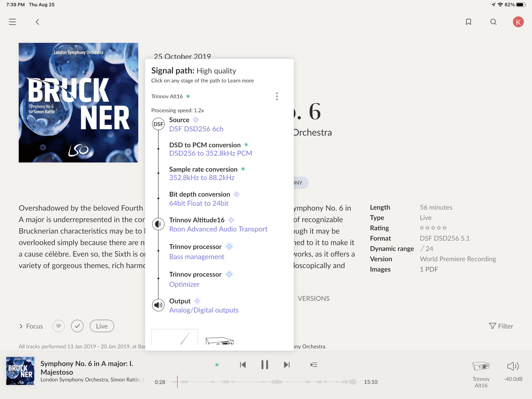Open the track Filter
Image resolution: width=532 pixels, height=399 pixels.
(501, 326)
